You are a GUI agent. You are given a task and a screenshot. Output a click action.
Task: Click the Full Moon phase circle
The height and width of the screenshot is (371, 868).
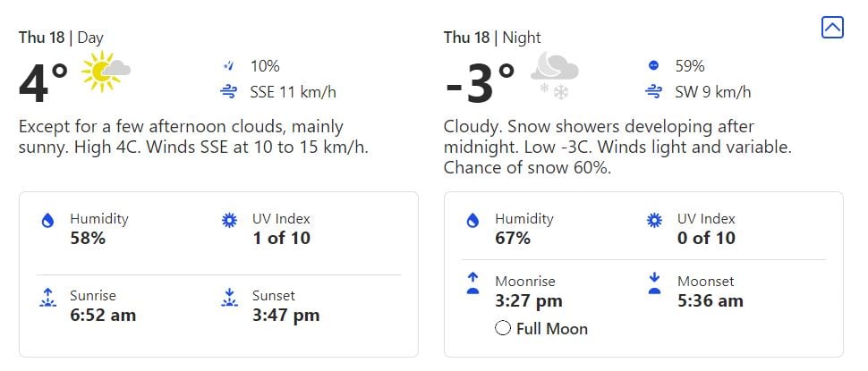point(503,328)
